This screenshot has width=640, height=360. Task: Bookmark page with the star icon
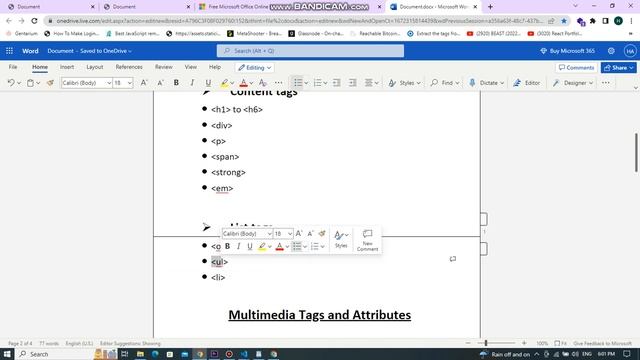pos(564,21)
